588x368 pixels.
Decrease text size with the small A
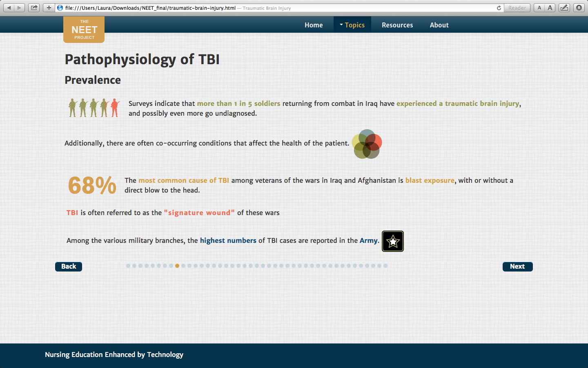click(539, 8)
